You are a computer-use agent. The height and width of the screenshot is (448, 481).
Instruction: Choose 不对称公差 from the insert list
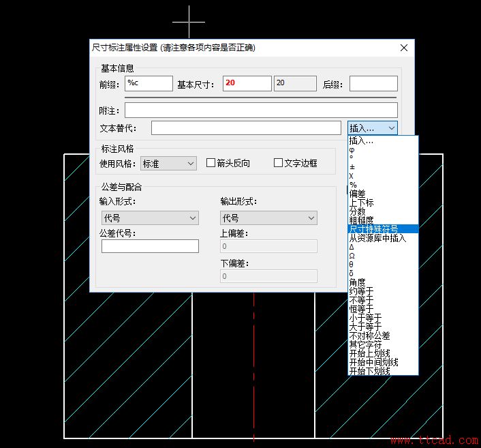click(x=383, y=335)
